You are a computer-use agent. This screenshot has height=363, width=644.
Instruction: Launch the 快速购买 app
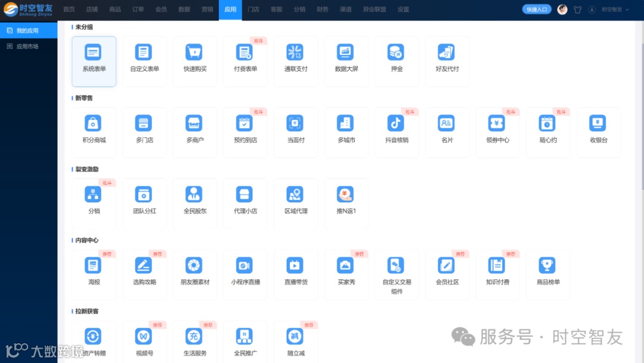tap(194, 61)
